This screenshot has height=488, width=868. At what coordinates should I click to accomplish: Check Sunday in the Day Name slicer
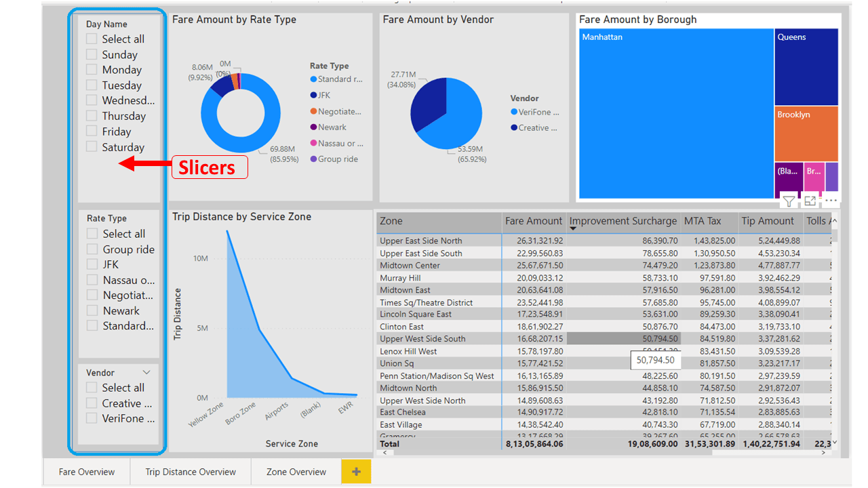92,54
